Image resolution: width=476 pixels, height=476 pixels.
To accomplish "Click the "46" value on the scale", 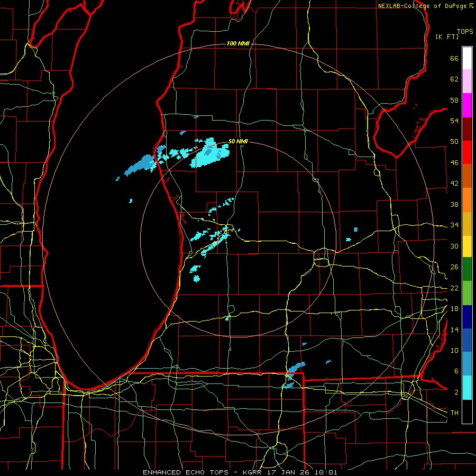I will 454,163.
